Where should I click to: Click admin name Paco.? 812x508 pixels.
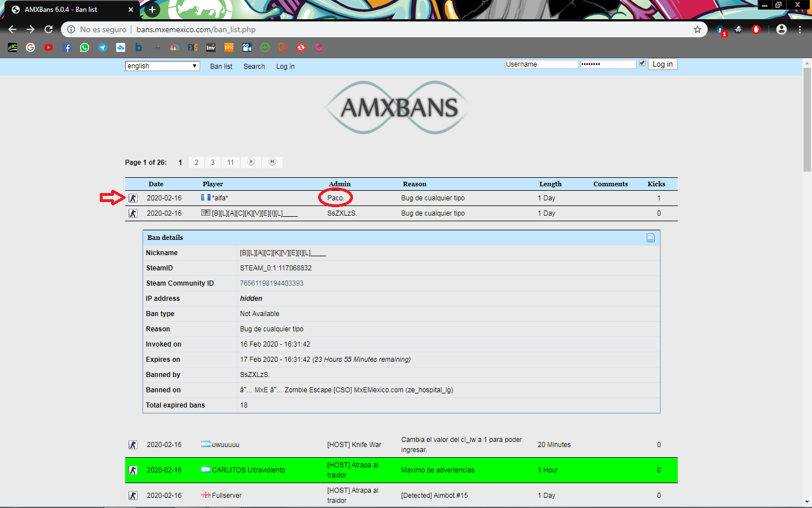coord(336,198)
